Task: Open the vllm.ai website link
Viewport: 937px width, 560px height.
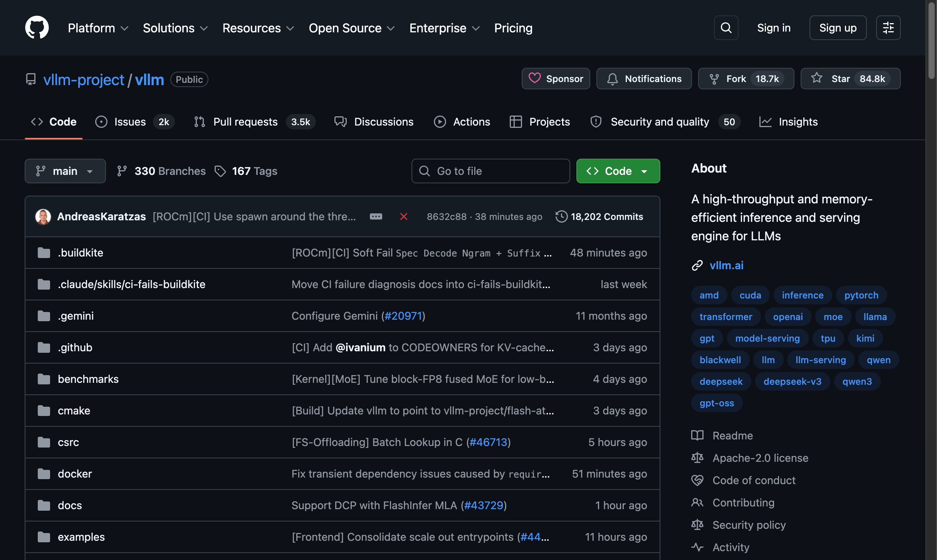Action: tap(726, 265)
